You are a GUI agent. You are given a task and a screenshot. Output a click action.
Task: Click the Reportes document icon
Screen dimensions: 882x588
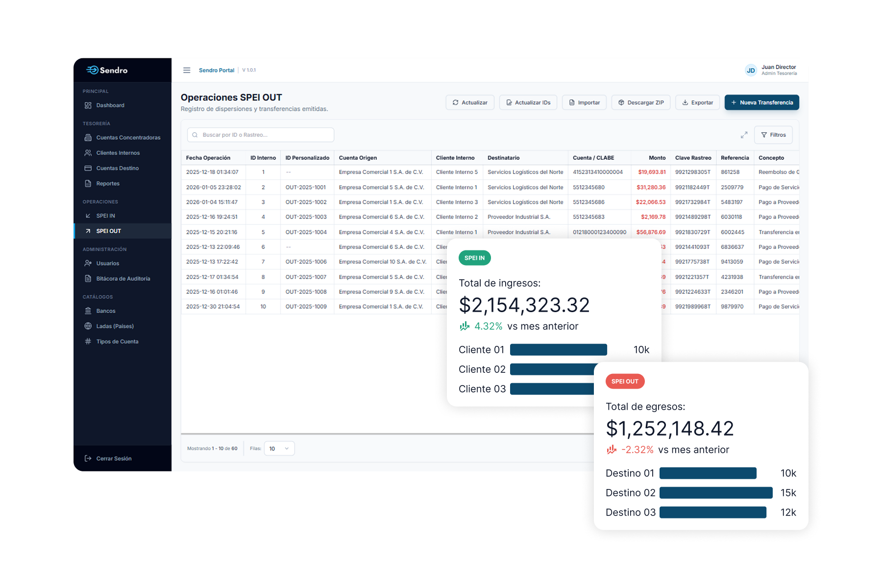(88, 184)
